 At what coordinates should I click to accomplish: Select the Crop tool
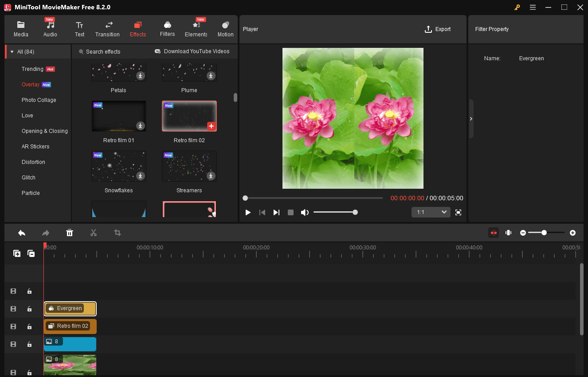pos(118,233)
